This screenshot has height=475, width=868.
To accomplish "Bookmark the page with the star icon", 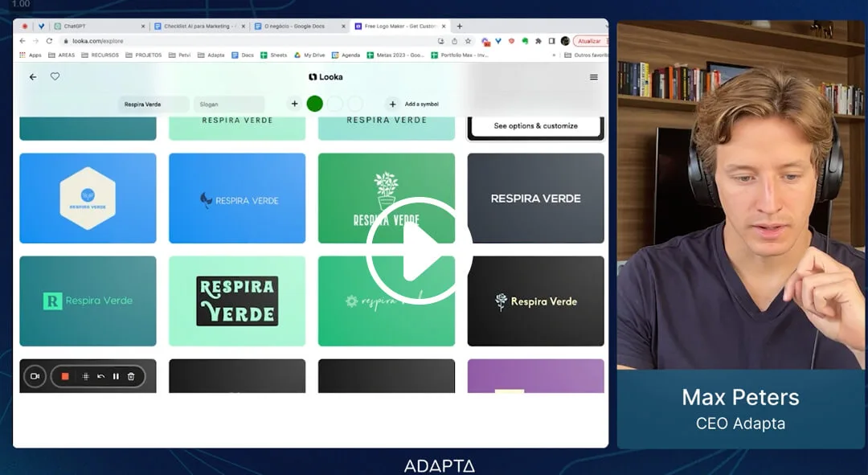I will pyautogui.click(x=468, y=41).
